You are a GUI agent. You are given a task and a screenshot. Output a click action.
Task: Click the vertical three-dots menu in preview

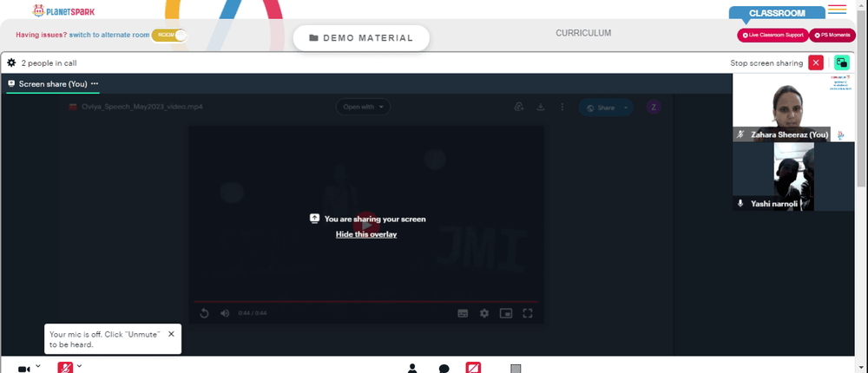tap(562, 107)
